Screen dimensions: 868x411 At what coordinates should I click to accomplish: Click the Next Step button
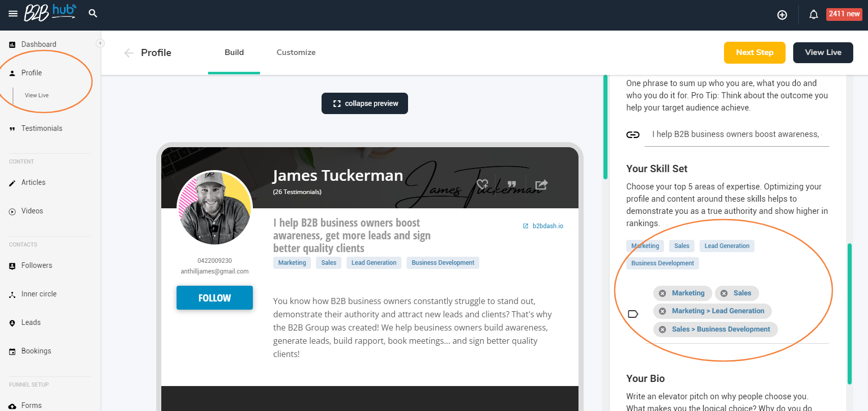[x=755, y=52]
